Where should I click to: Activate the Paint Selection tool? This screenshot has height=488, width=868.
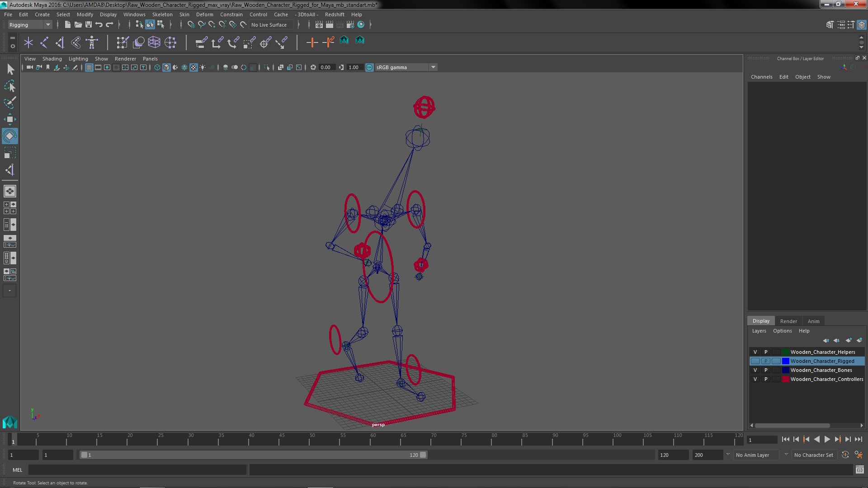[x=9, y=103]
